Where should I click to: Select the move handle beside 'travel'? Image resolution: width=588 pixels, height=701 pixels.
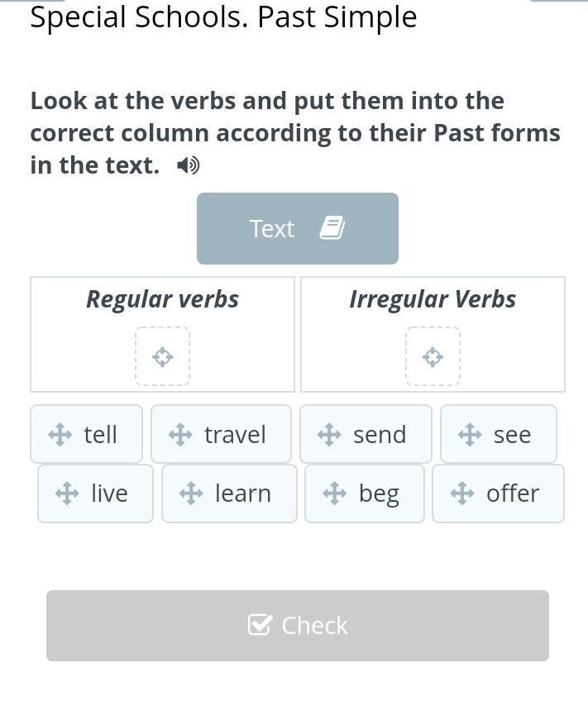180,435
